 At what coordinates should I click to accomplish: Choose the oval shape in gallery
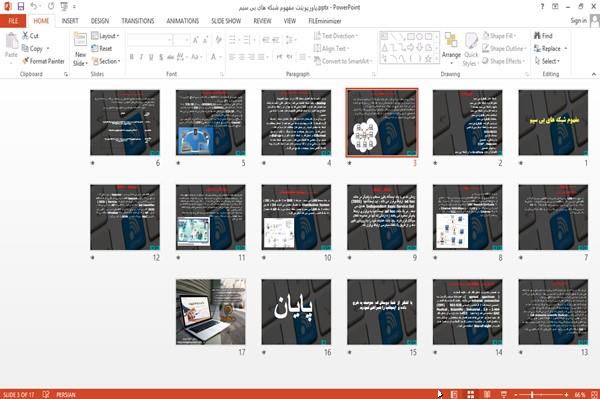pos(419,37)
